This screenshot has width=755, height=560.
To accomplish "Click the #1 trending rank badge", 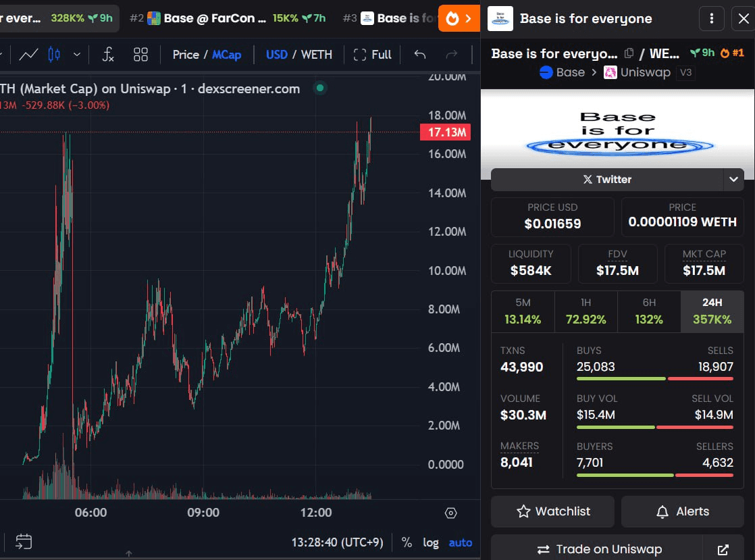I will point(732,53).
